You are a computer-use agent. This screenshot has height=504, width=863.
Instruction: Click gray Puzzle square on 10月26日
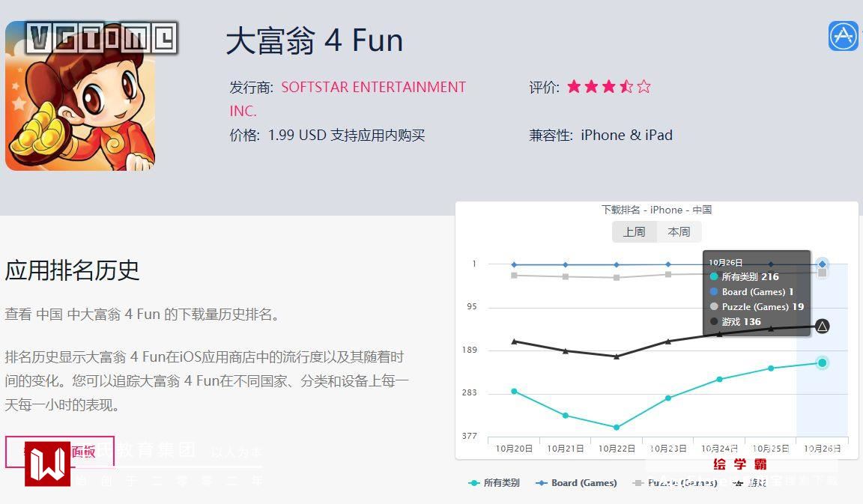tap(823, 273)
